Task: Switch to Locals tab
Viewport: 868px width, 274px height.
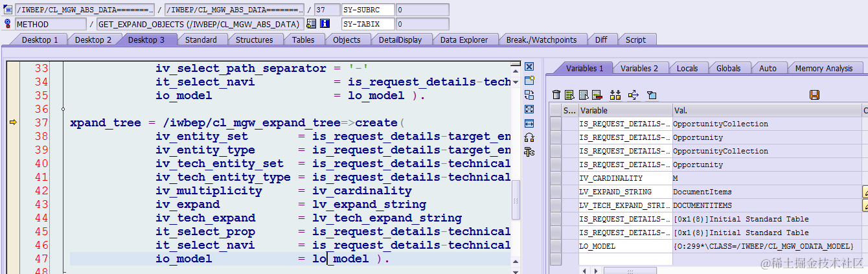Action: point(687,68)
